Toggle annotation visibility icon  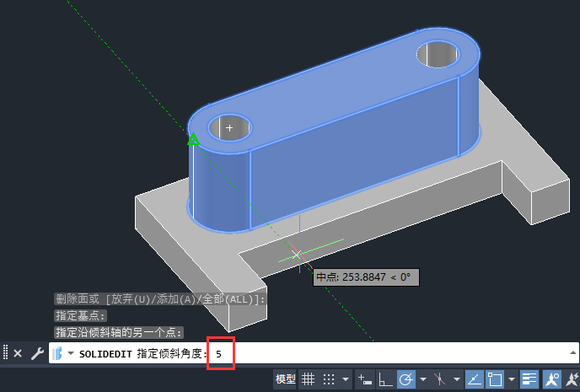pos(552,379)
